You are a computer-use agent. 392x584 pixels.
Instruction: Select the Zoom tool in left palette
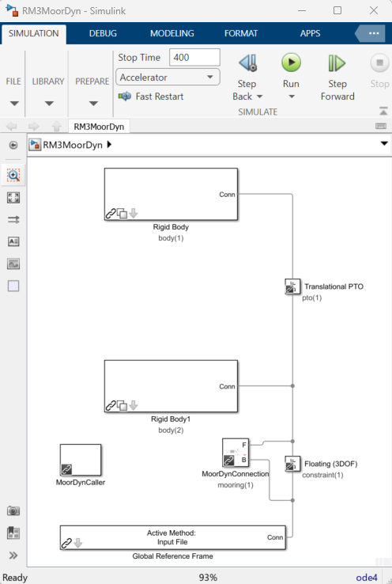pyautogui.click(x=13, y=176)
